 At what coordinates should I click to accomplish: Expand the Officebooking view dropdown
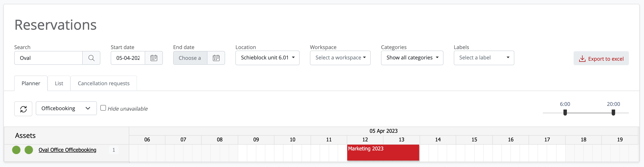coord(66,108)
